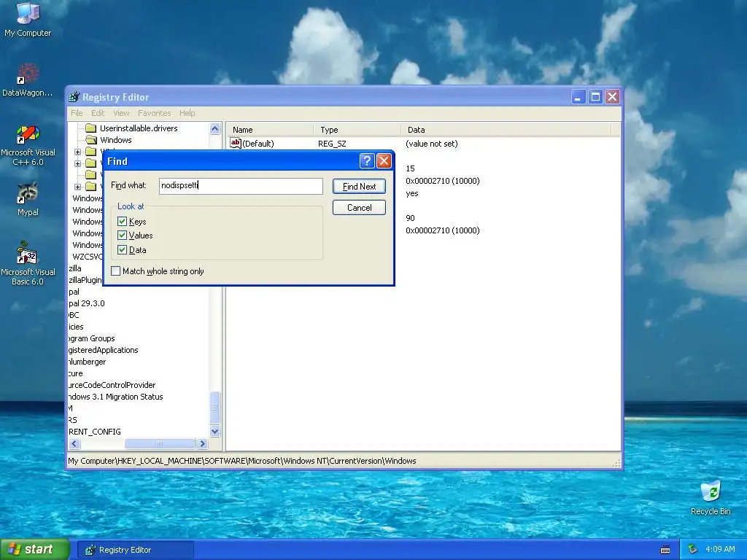Select 'ndows 3.1 Migration Status' tree item

[x=116, y=397]
